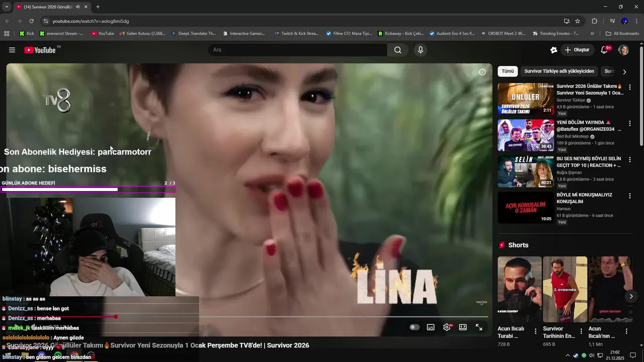Viewport: 644px width, 362px height.
Task: Toggle the autoplay switch in player
Action: pyautogui.click(x=414, y=327)
